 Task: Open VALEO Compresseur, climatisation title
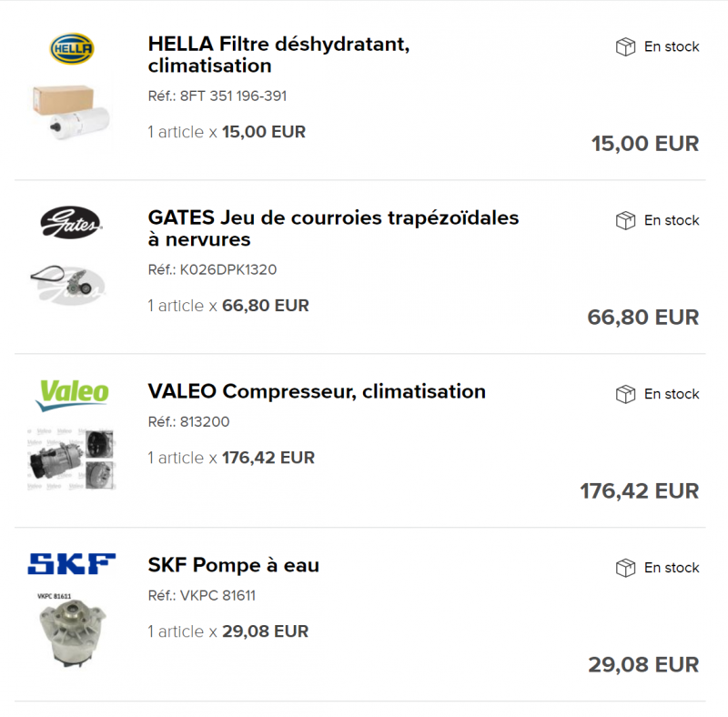(x=317, y=391)
